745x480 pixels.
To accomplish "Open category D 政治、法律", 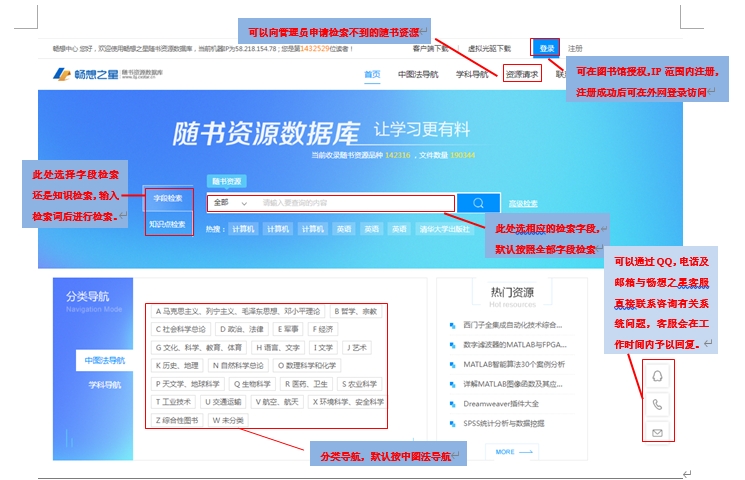I will click(x=242, y=329).
